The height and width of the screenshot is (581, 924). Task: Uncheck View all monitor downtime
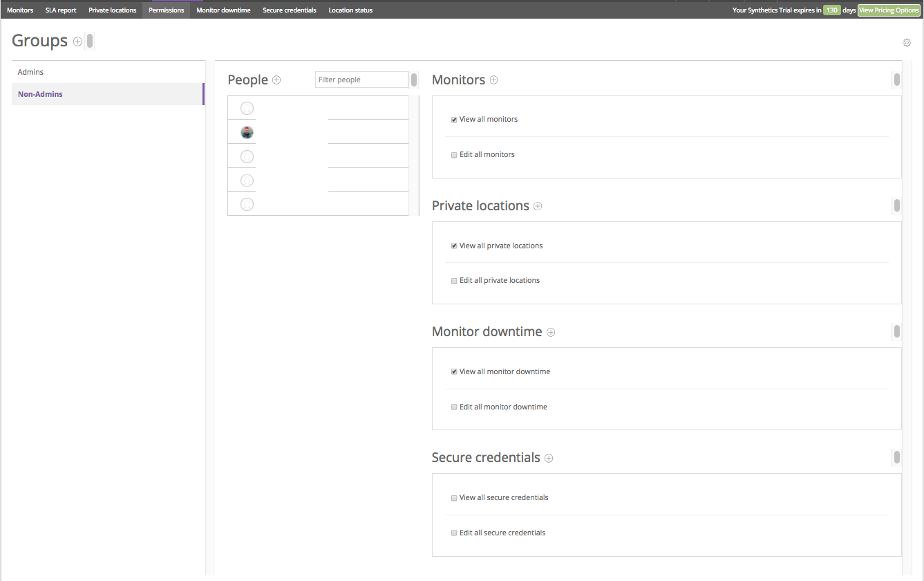(454, 371)
